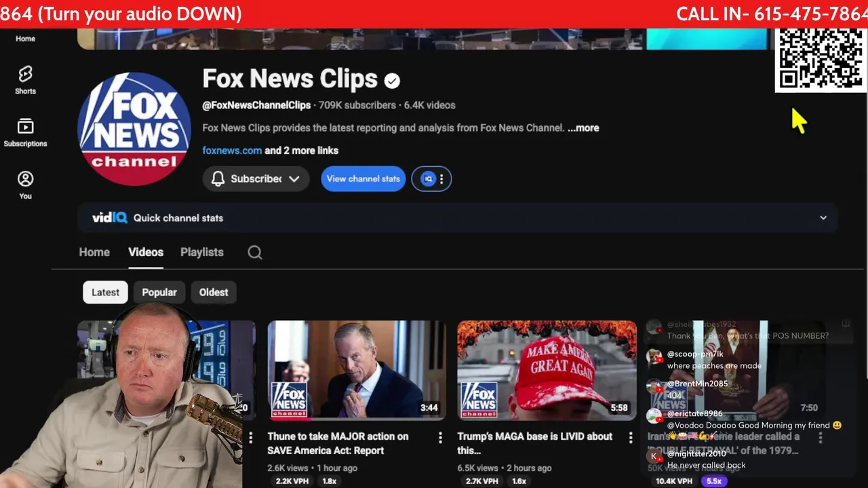Click the vidIQ logo in the stats bar

click(x=110, y=218)
